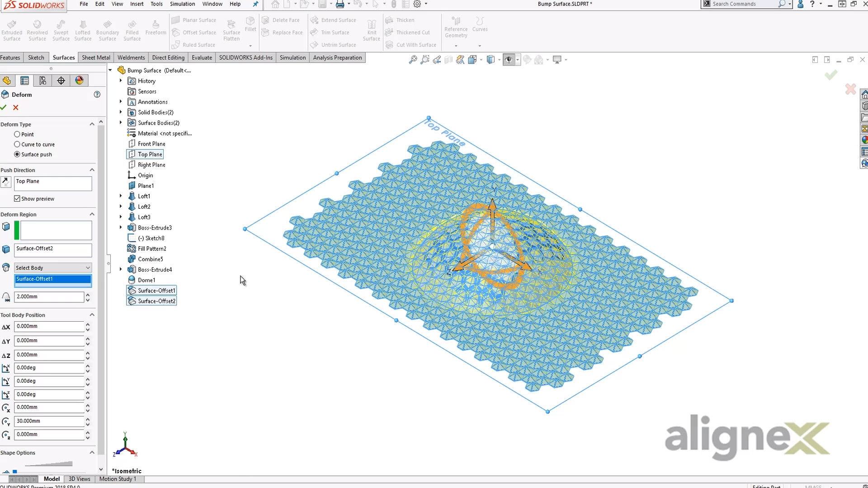The height and width of the screenshot is (488, 868).
Task: Select the Extruded Surface tool
Action: point(12,29)
